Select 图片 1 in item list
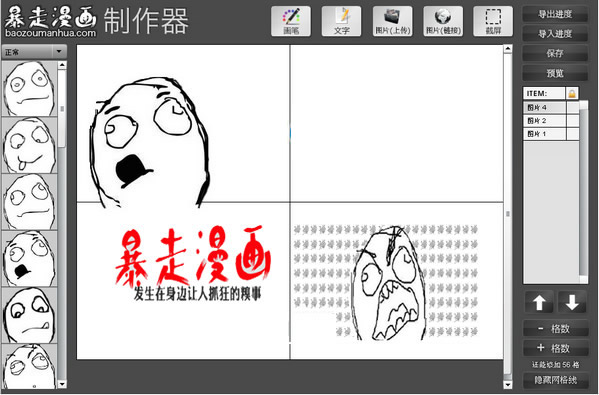 click(x=544, y=134)
